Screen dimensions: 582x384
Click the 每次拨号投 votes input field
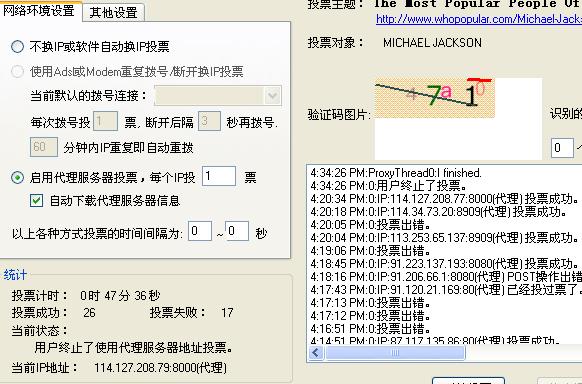(105, 121)
